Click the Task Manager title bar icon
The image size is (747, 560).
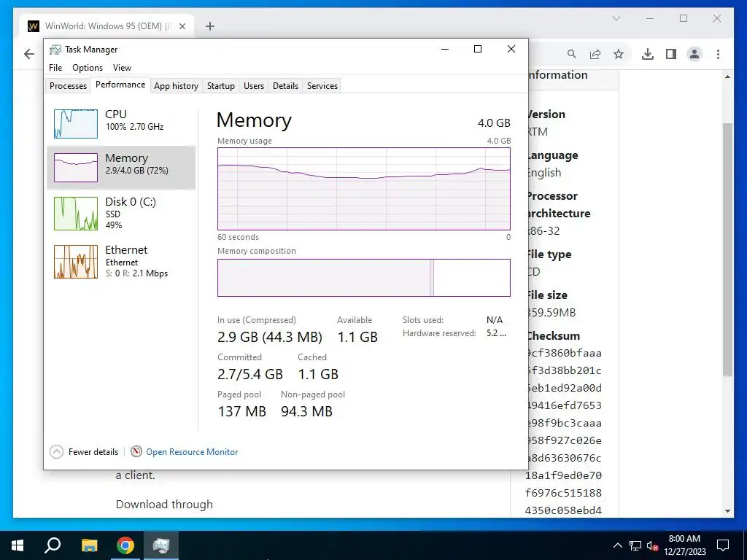pos(55,50)
